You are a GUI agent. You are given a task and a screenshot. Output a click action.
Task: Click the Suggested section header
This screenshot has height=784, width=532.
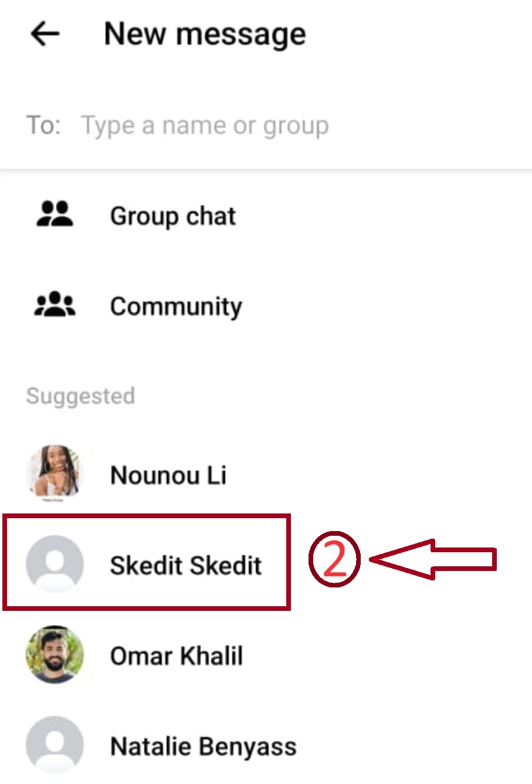(x=80, y=396)
